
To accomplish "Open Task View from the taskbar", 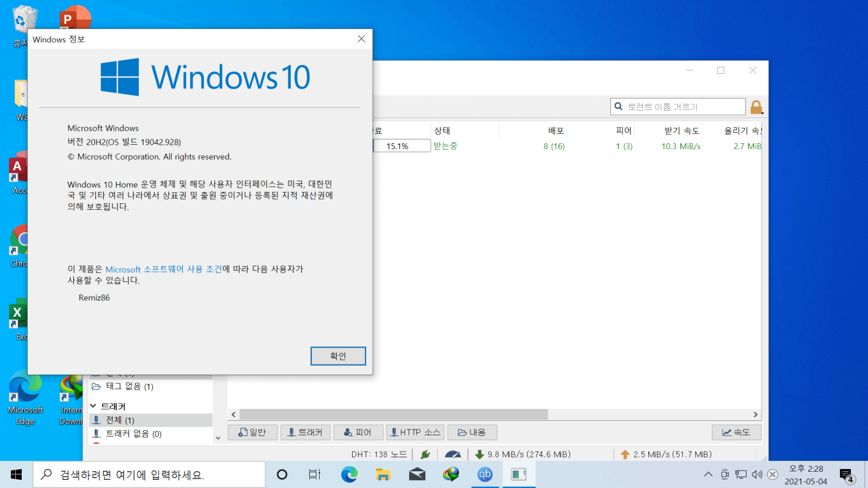I will click(x=315, y=475).
